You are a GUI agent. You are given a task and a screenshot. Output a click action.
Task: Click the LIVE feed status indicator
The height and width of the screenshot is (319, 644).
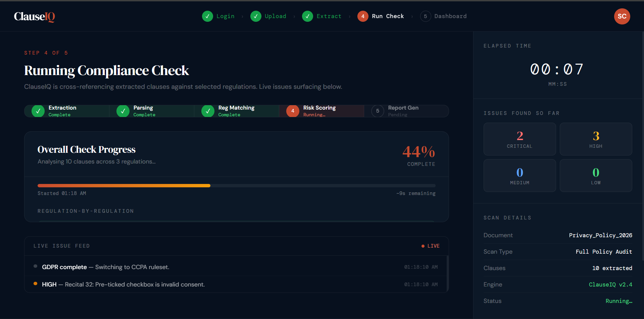tap(431, 246)
